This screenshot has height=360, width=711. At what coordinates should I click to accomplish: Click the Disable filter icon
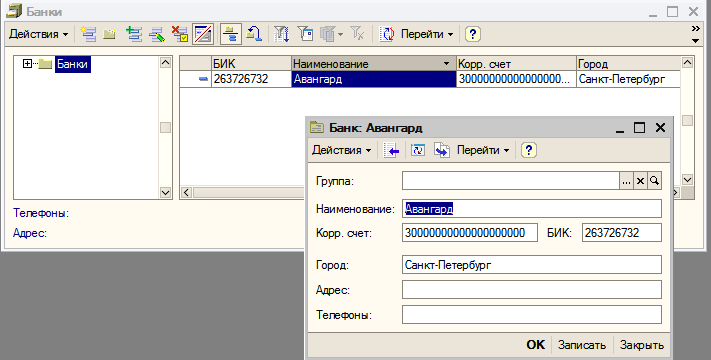[x=357, y=34]
